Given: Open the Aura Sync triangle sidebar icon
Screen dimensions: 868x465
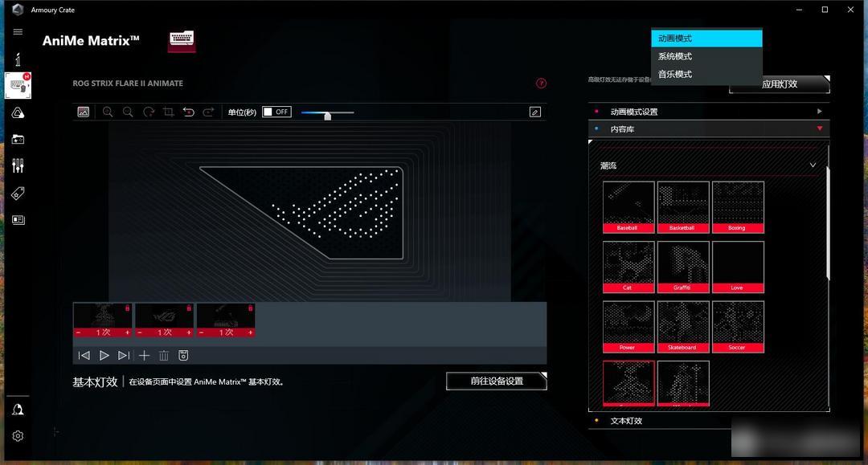Looking at the screenshot, I should pyautogui.click(x=18, y=112).
